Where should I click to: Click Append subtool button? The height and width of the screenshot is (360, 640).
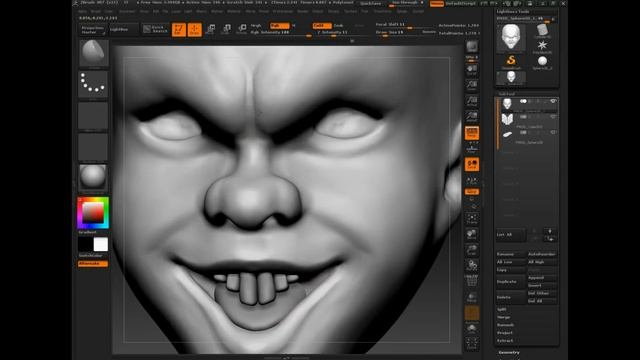542,278
